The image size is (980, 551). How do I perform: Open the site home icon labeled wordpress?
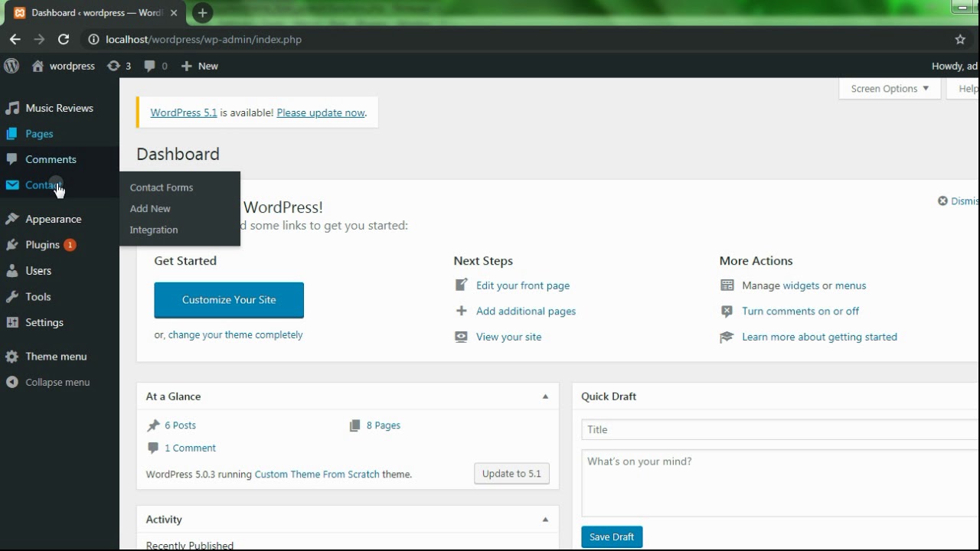[x=38, y=66]
